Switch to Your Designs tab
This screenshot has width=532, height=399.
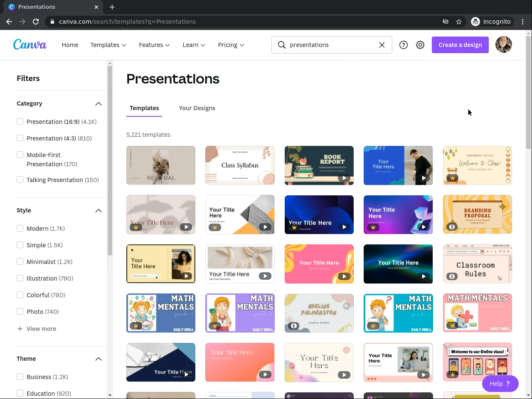tap(197, 108)
